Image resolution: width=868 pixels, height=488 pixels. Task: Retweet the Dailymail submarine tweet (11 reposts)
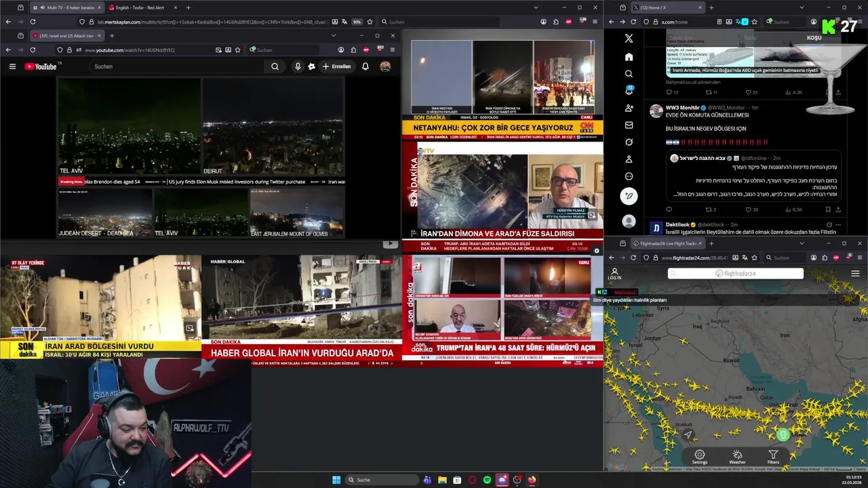711,92
